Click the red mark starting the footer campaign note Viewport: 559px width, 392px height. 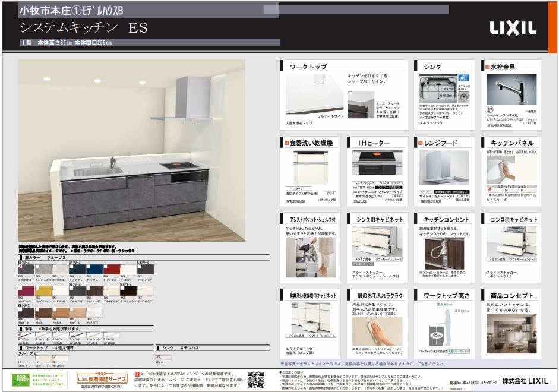137,374
